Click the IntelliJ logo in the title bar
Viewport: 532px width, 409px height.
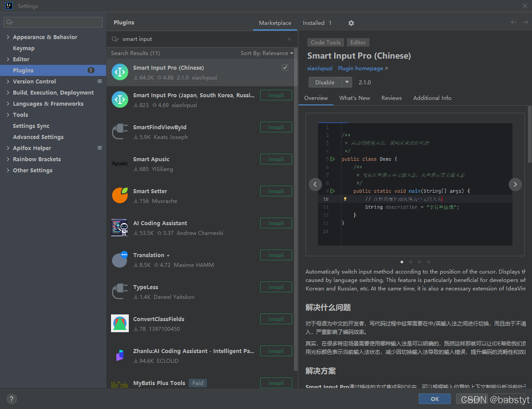[9, 6]
